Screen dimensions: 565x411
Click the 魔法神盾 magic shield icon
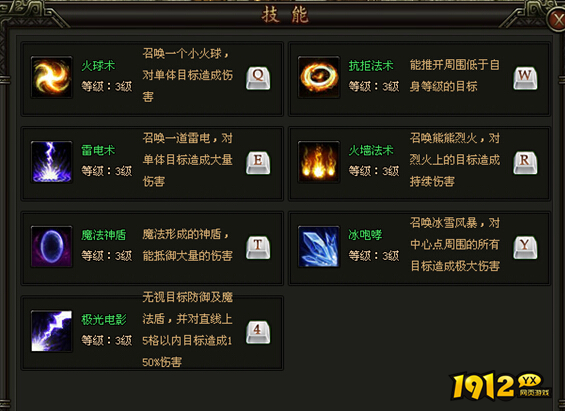pyautogui.click(x=52, y=246)
